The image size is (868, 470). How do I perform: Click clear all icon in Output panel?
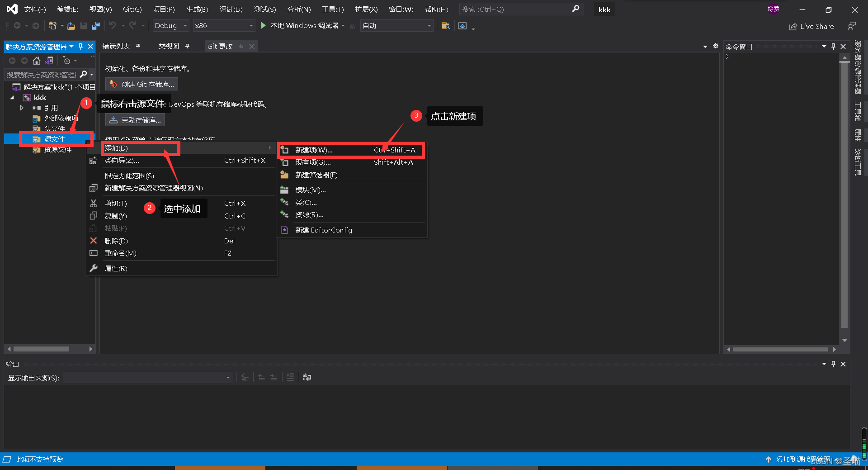click(290, 377)
